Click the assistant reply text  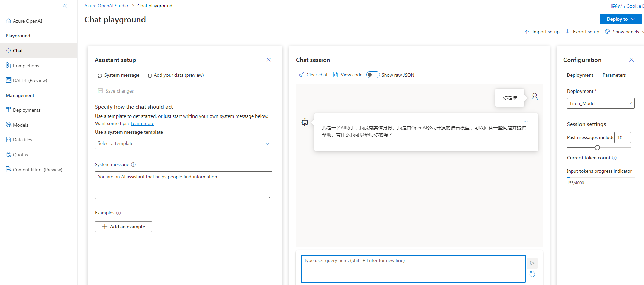coord(424,131)
